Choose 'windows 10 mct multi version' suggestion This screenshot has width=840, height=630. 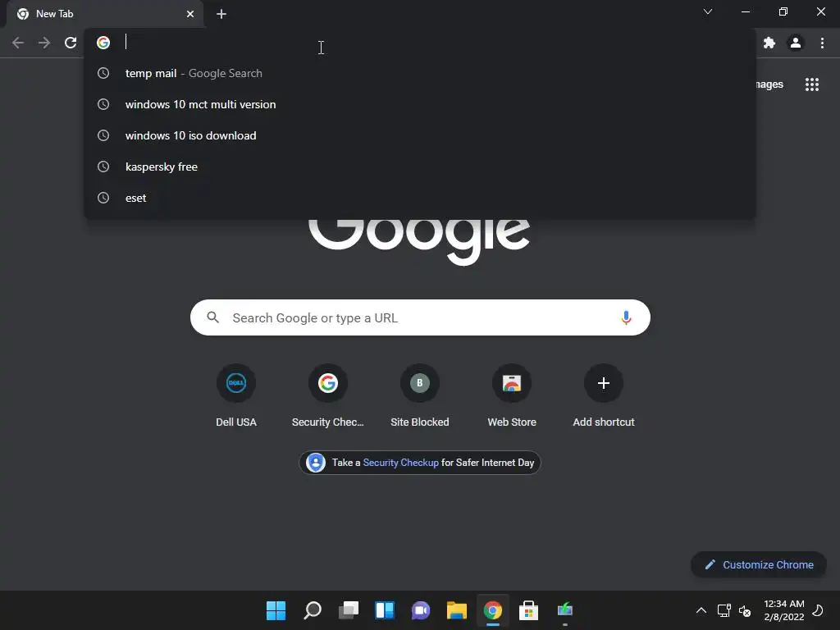(420, 104)
